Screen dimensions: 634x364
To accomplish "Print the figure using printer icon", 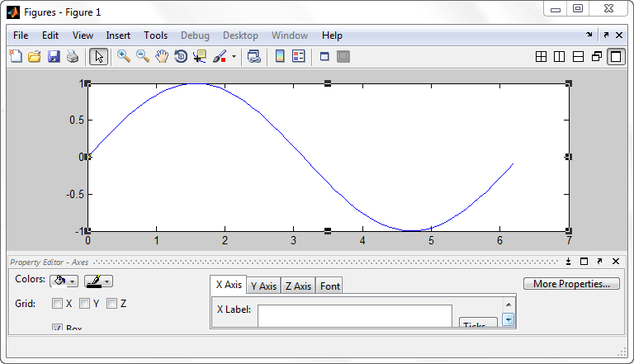I will (73, 57).
